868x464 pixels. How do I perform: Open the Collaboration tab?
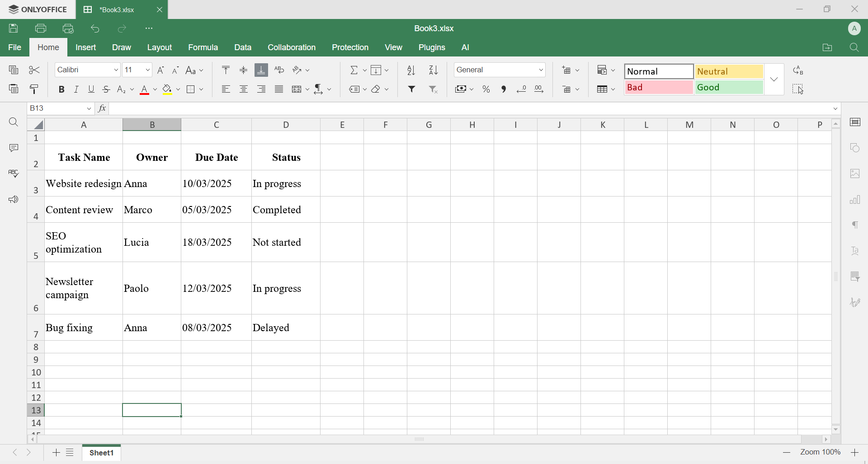pyautogui.click(x=292, y=47)
